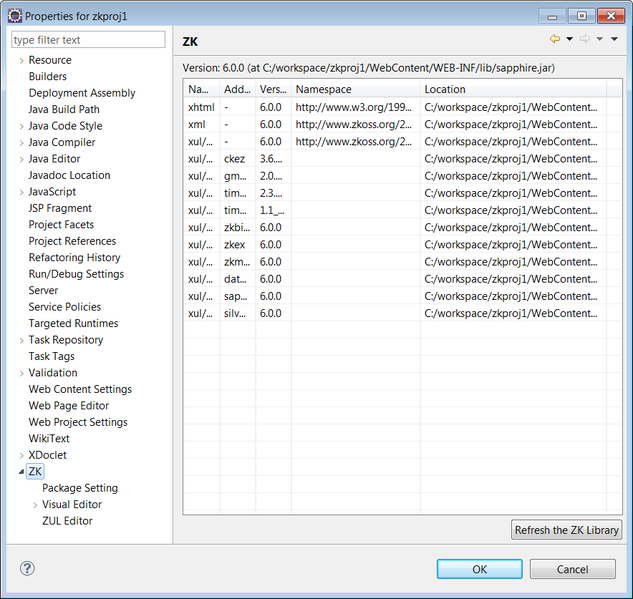
Task: Open JSP Fragment settings
Action: click(x=60, y=208)
